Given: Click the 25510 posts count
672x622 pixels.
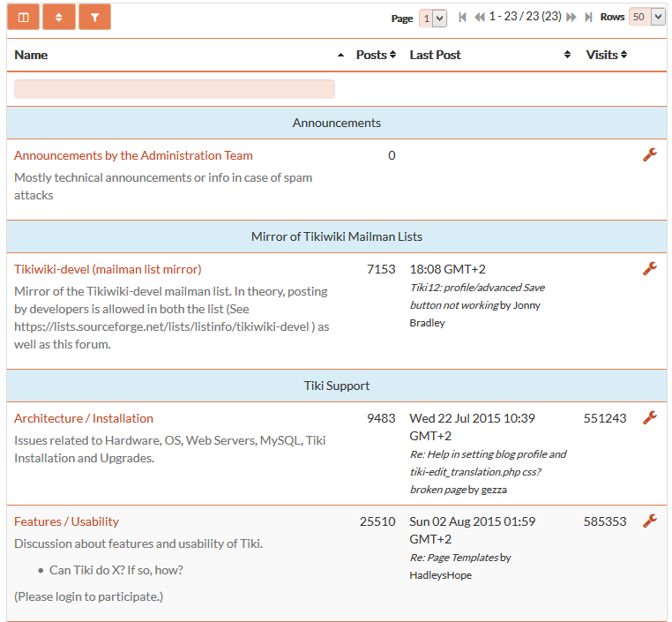Looking at the screenshot, I should (377, 521).
